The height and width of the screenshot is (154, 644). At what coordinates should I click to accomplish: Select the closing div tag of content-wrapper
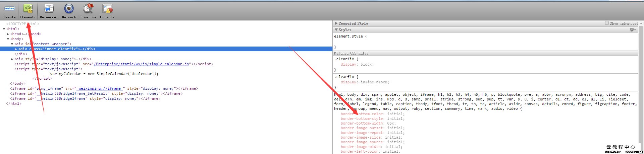tap(21, 54)
